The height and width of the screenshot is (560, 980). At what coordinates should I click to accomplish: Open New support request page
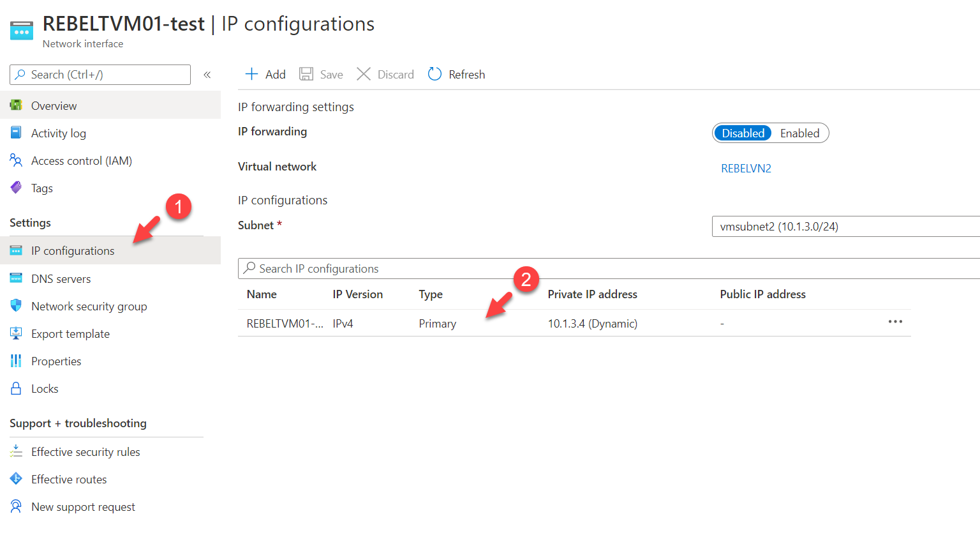pos(110,506)
